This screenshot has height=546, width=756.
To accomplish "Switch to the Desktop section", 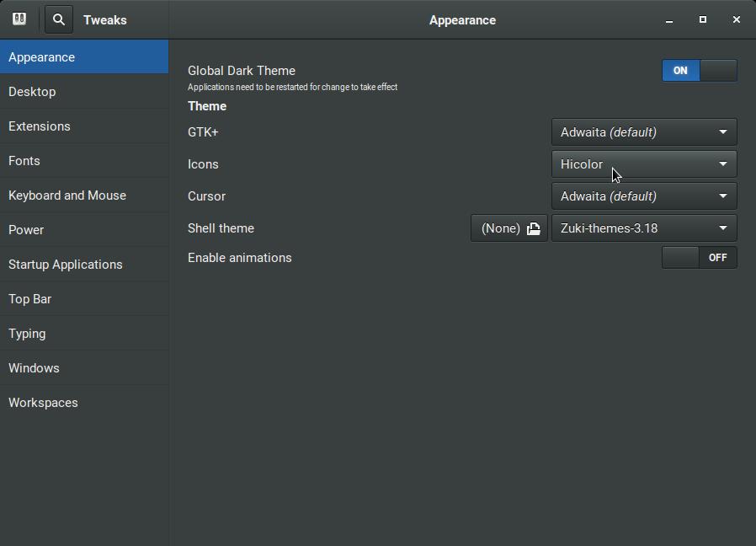I will [x=32, y=92].
